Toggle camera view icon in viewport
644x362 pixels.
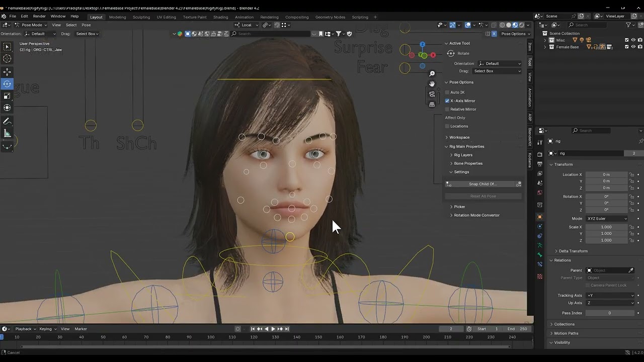click(x=432, y=94)
